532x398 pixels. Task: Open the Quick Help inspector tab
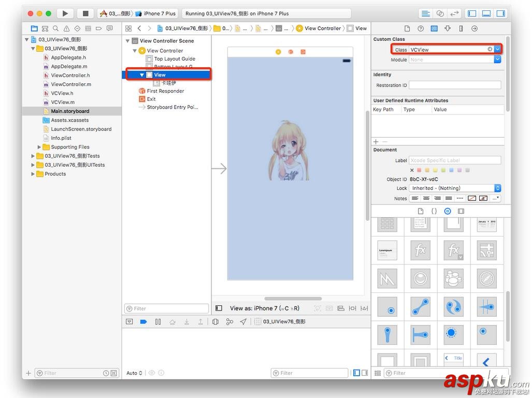[421, 28]
